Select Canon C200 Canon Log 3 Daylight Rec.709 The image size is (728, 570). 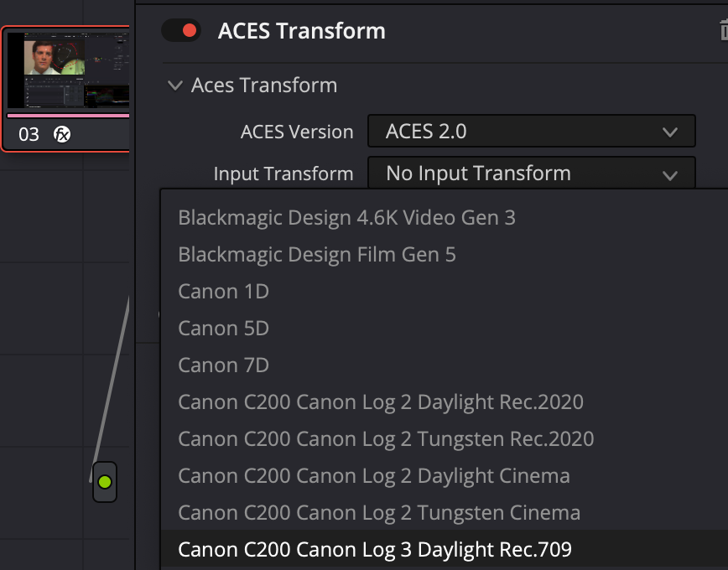(x=444, y=549)
